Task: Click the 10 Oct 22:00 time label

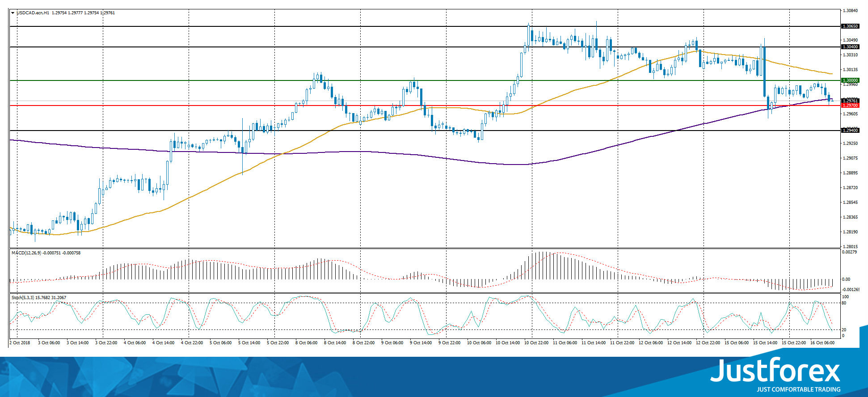Action: coord(536,343)
